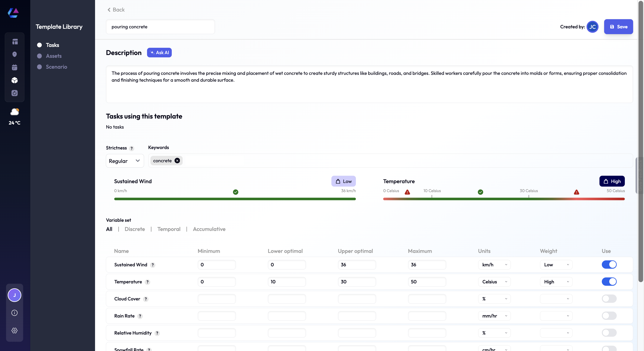Enable the Cloud Cover use toggle
The image size is (644, 351).
pos(609,299)
